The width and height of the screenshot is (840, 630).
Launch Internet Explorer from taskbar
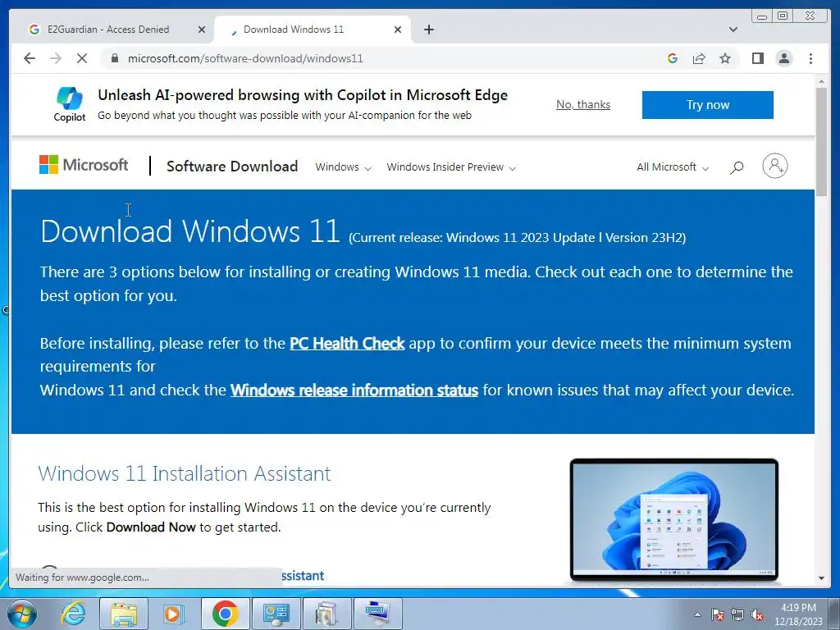click(73, 614)
